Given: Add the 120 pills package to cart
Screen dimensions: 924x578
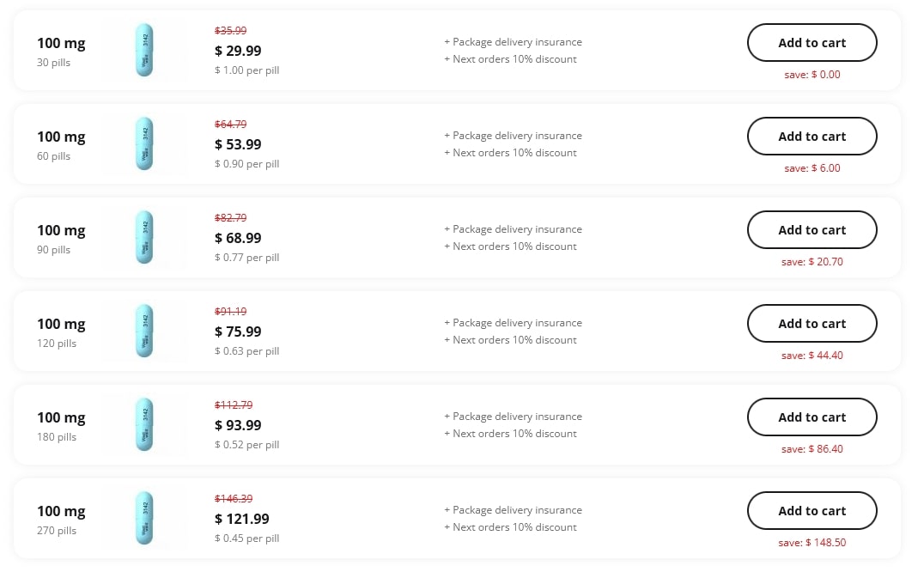Looking at the screenshot, I should point(812,324).
